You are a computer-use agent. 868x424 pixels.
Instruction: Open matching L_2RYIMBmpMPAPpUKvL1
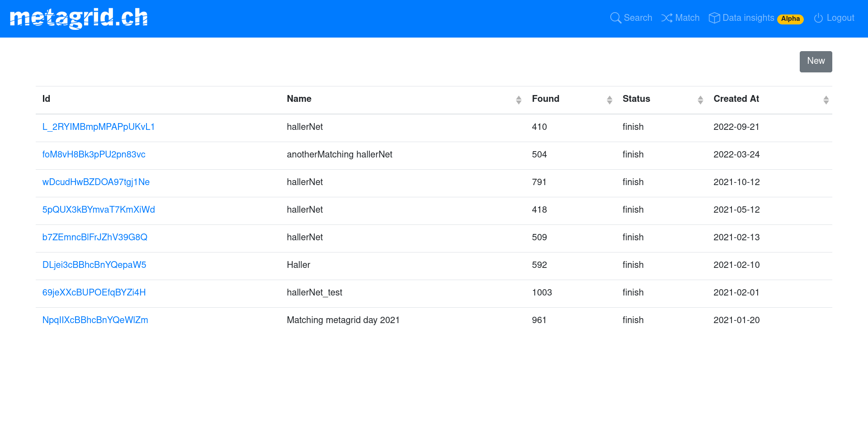[99, 127]
